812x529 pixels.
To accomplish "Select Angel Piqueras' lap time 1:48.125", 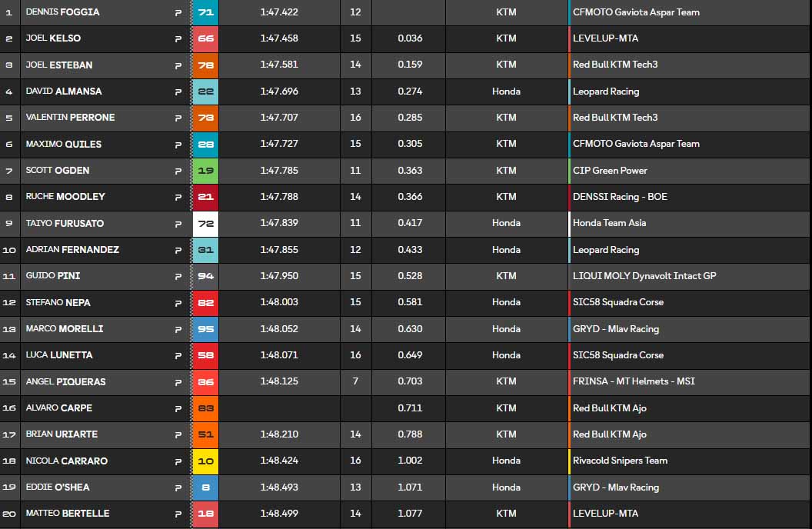I will (278, 381).
